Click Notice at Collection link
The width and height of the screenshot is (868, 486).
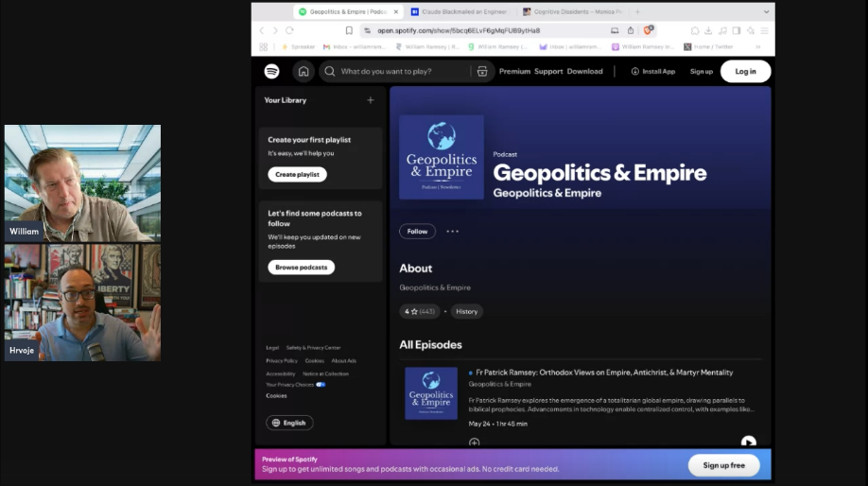pos(325,373)
